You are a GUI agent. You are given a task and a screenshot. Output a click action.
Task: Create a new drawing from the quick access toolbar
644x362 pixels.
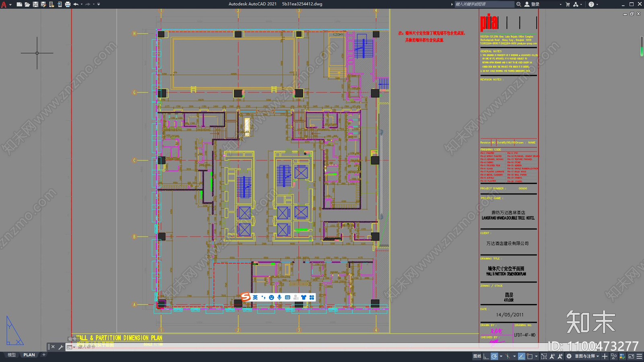coord(19,4)
